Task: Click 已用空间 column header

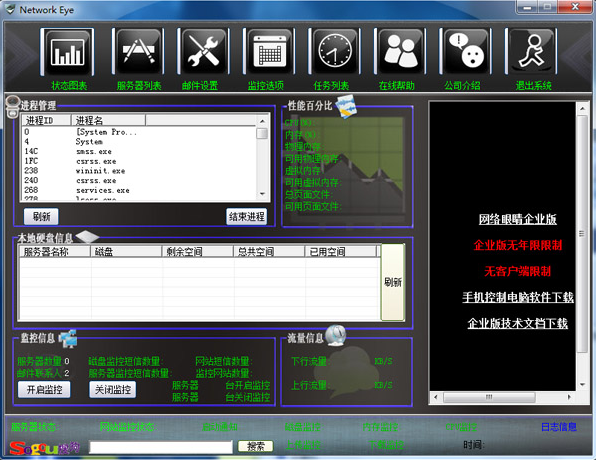Action: tap(340, 251)
